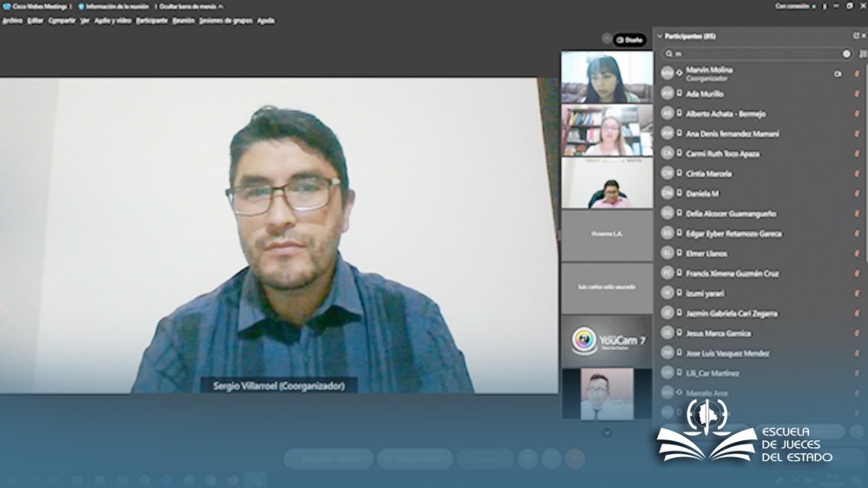Collapse the Participantes panel chevron
The height and width of the screenshot is (488, 868).
pyautogui.click(x=660, y=36)
